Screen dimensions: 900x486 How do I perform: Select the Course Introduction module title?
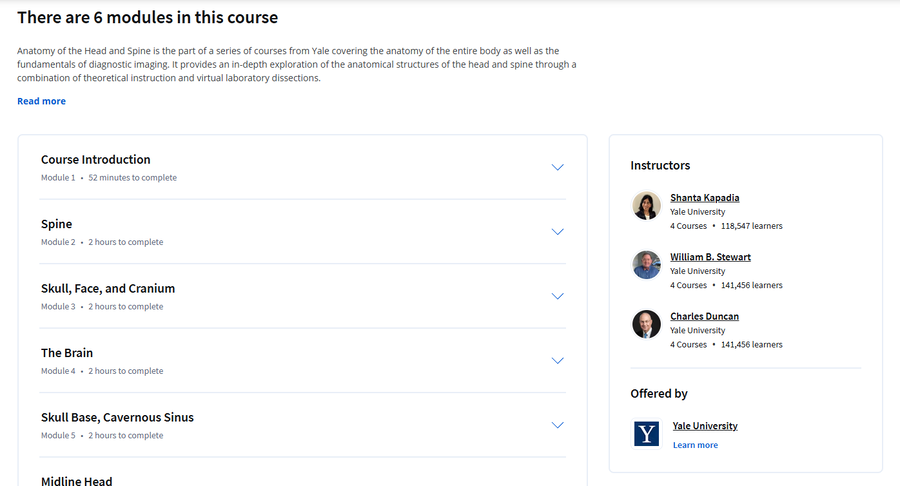[x=95, y=160]
